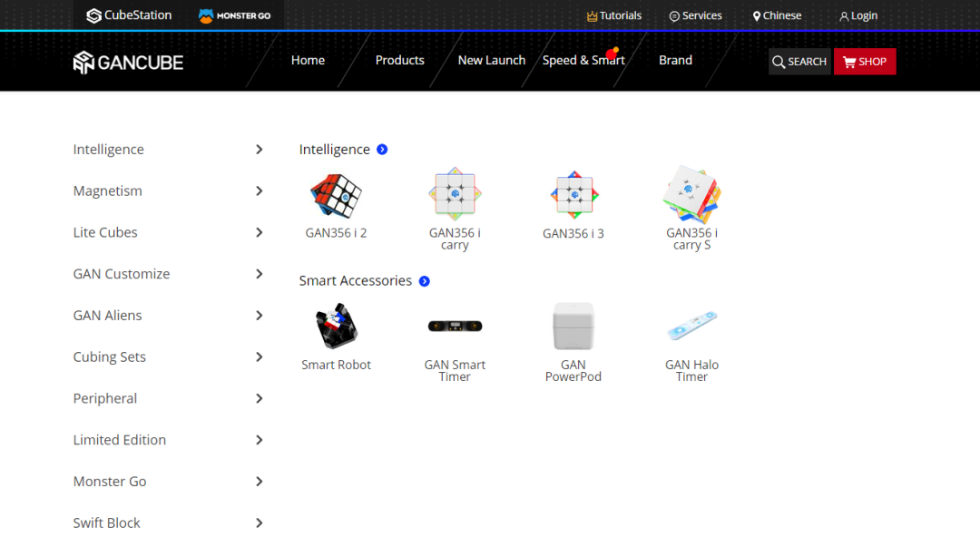The width and height of the screenshot is (980, 547).
Task: Select Monster Go in the category list
Action: [110, 482]
